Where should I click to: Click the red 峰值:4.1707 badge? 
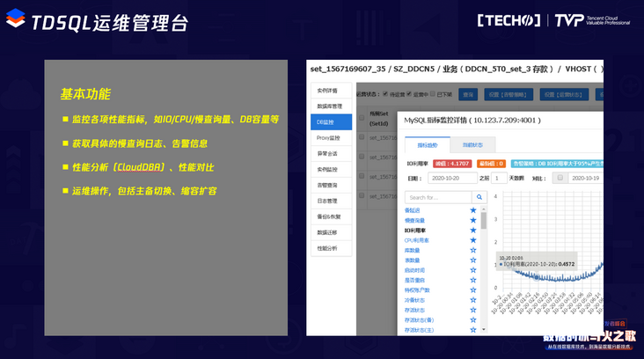pyautogui.click(x=452, y=164)
